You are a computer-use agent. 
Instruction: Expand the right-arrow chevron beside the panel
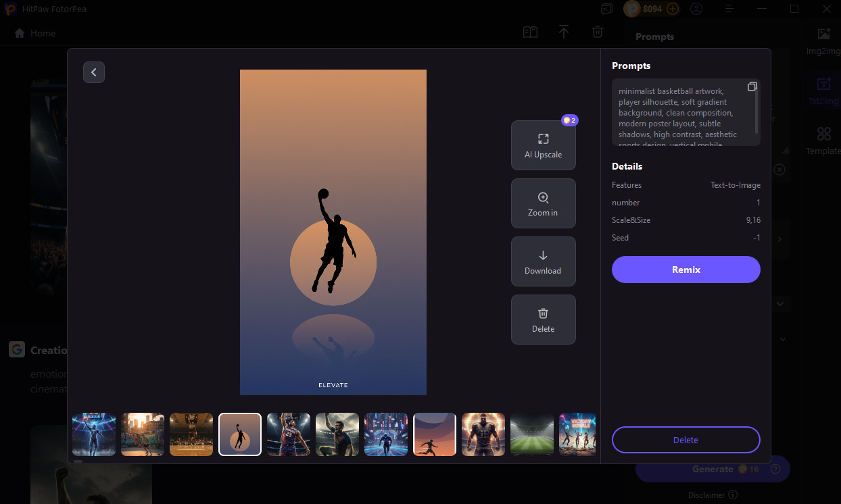(x=779, y=238)
